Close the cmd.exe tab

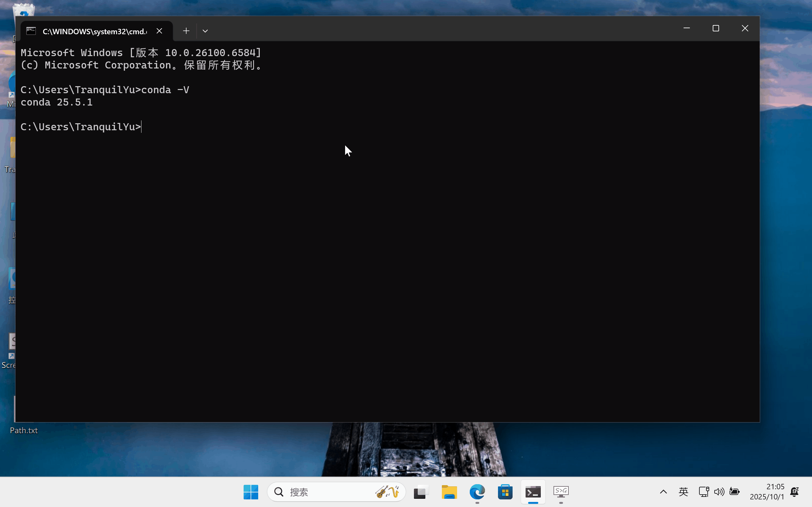(159, 31)
